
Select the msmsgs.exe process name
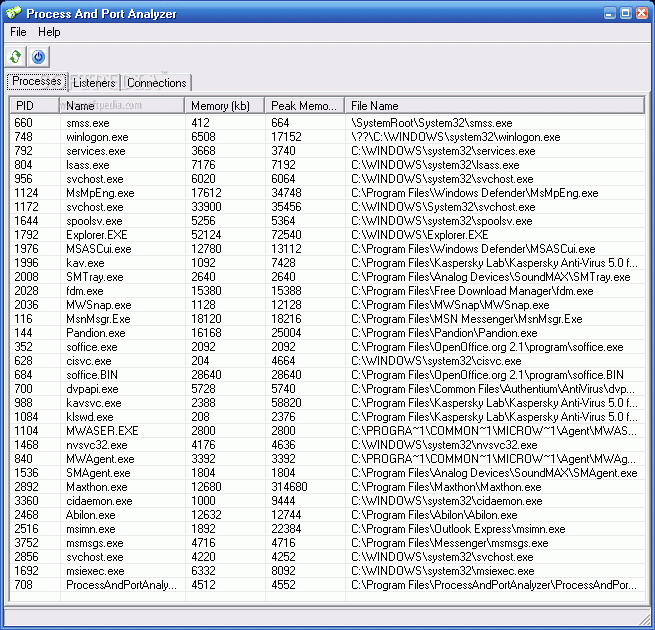(x=95, y=543)
